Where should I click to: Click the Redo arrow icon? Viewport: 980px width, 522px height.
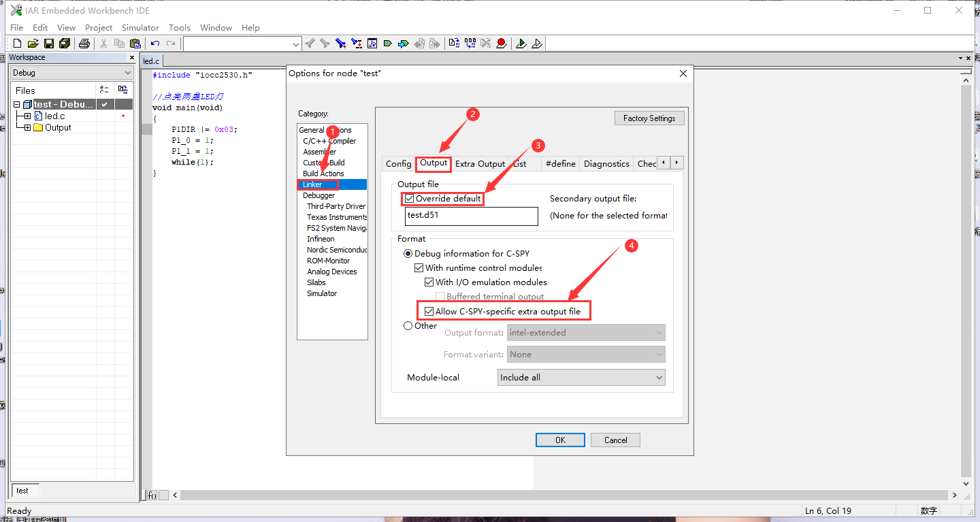(x=171, y=44)
